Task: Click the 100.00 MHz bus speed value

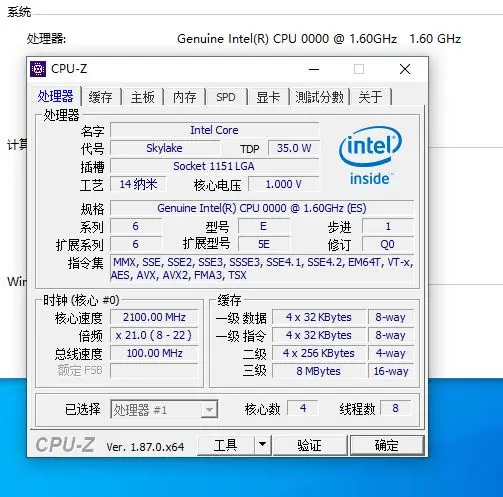Action: [x=154, y=353]
